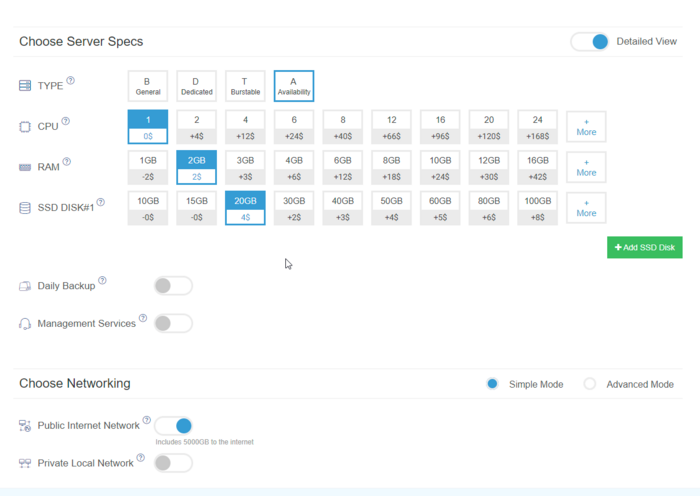The width and height of the screenshot is (700, 496).
Task: Enable the Daily Backup toggle
Action: tap(173, 286)
